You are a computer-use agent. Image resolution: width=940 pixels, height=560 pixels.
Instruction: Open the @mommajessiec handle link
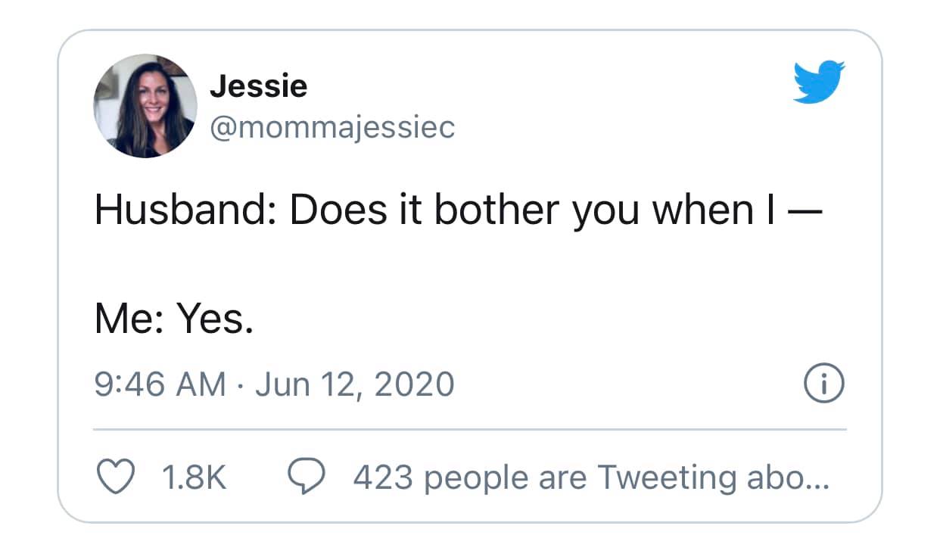[331, 128]
